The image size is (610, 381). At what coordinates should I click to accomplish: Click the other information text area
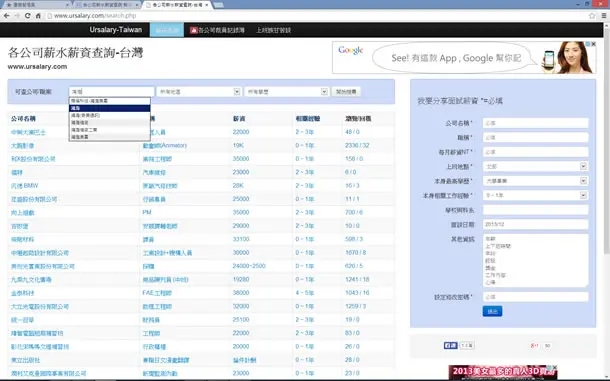[535, 260]
